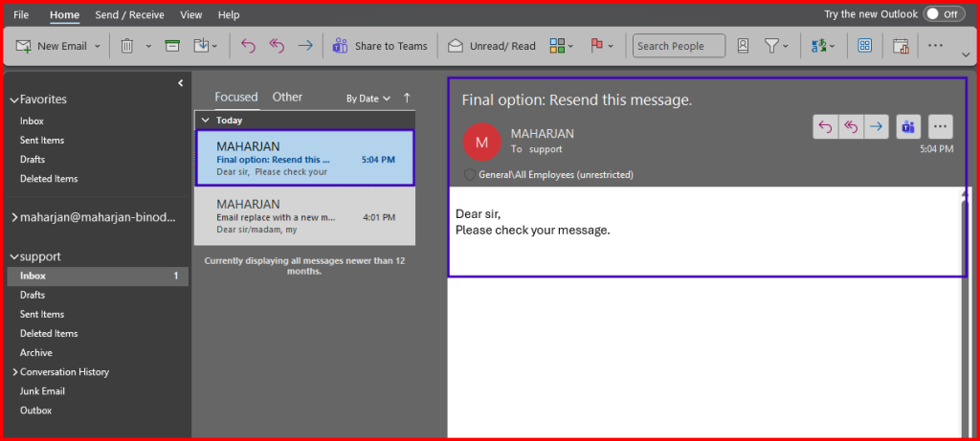Switch to the Other inbox tab

(287, 97)
